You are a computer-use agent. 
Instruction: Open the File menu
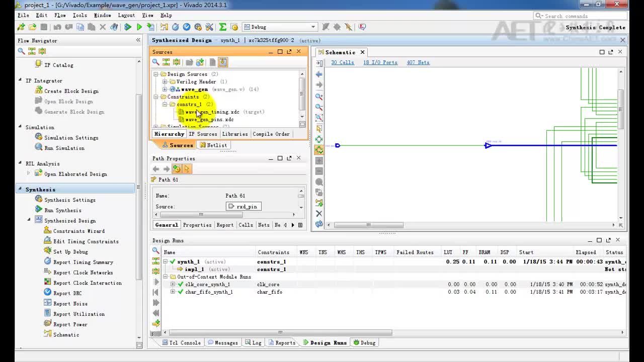coord(23,16)
